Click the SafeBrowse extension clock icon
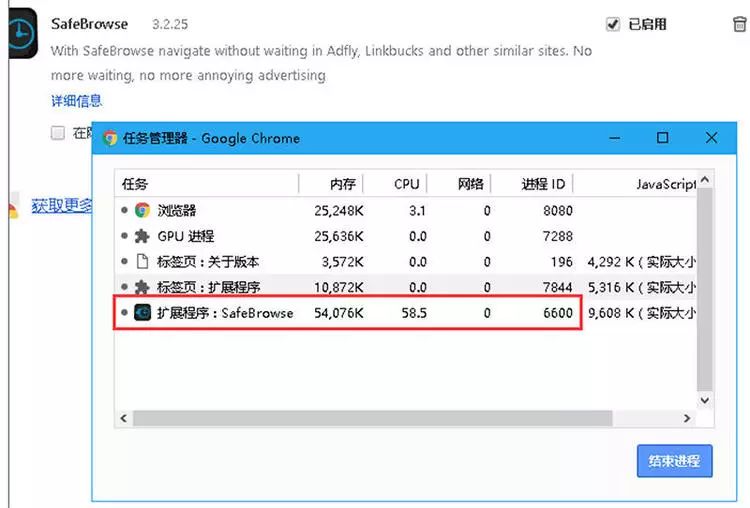This screenshot has width=750, height=508. point(22,33)
